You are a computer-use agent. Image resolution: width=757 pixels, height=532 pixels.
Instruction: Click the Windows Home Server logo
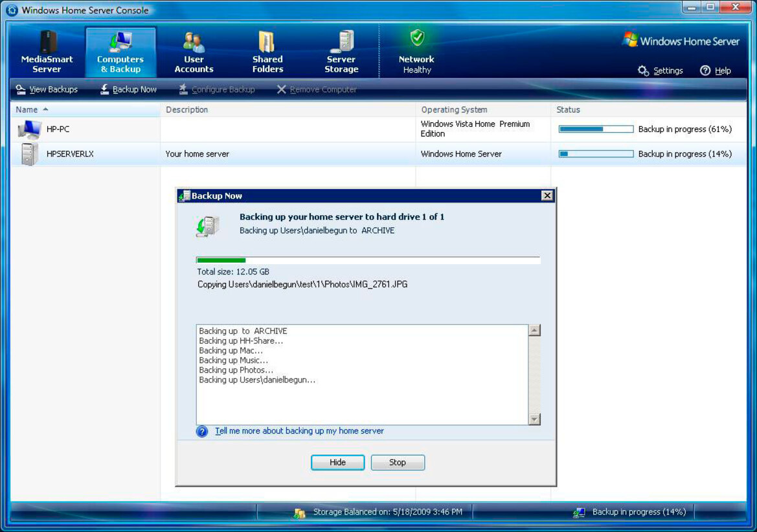pos(681,41)
